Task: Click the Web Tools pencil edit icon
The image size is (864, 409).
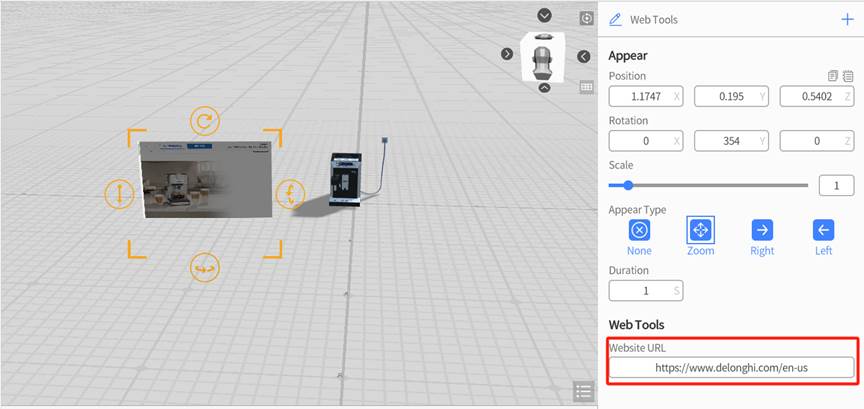Action: (615, 20)
